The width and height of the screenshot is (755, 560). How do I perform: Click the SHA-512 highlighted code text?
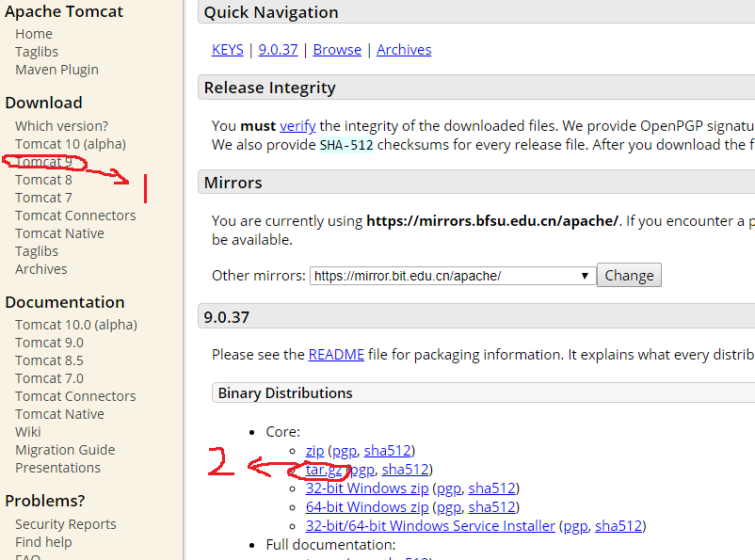tap(346, 145)
